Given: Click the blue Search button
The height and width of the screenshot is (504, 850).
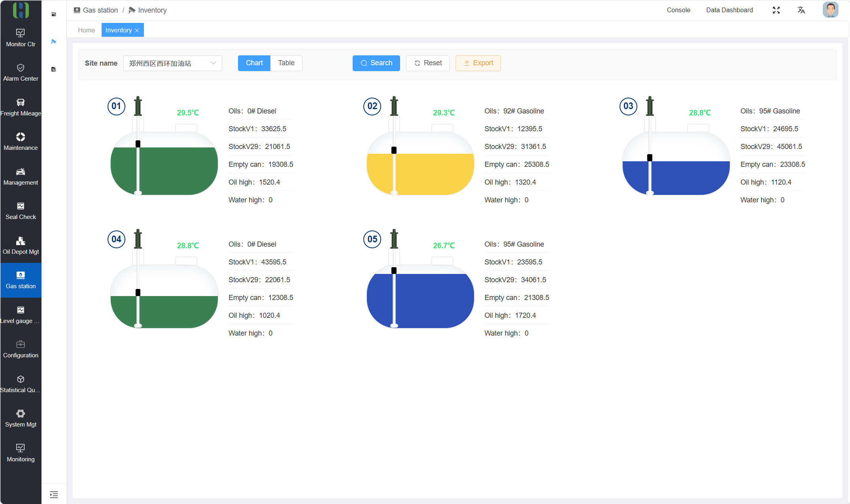Looking at the screenshot, I should click(x=376, y=63).
